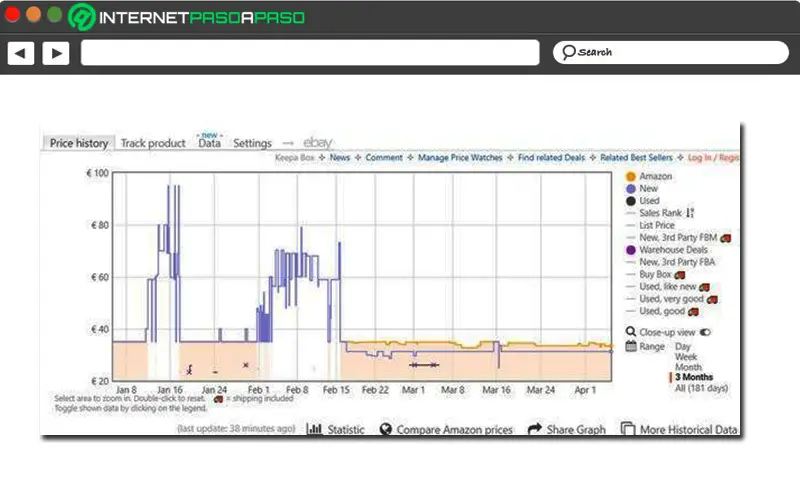Click the Range calendar icon
Image resolution: width=800 pixels, height=500 pixels.
631,346
